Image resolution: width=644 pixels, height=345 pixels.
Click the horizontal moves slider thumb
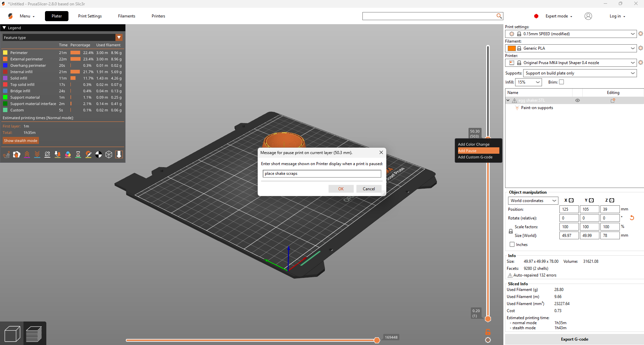coord(377,340)
